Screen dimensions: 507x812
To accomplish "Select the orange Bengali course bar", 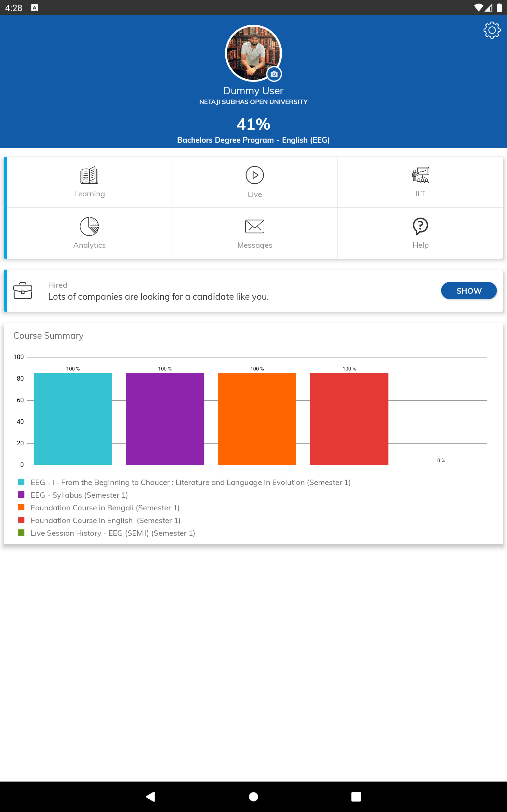I will coord(257,419).
